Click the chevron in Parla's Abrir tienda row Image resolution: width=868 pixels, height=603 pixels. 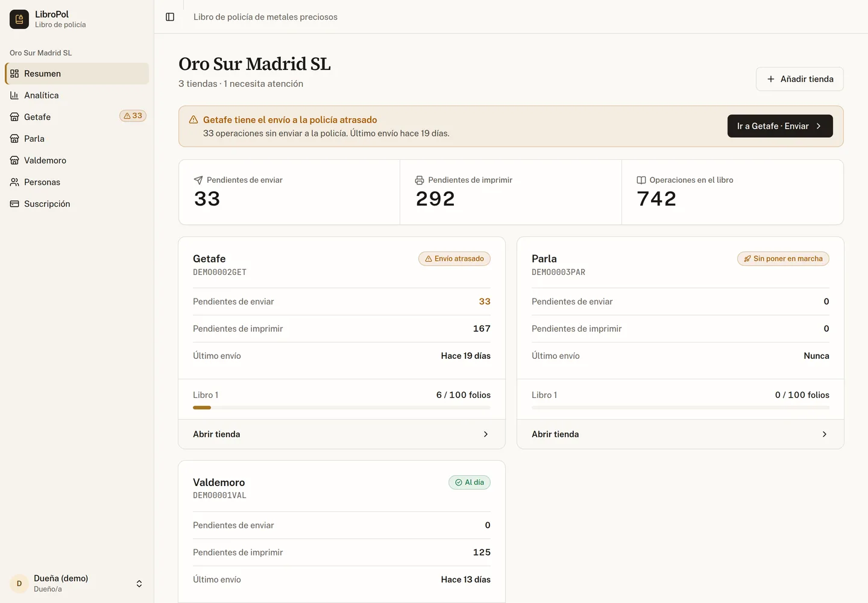[825, 434]
